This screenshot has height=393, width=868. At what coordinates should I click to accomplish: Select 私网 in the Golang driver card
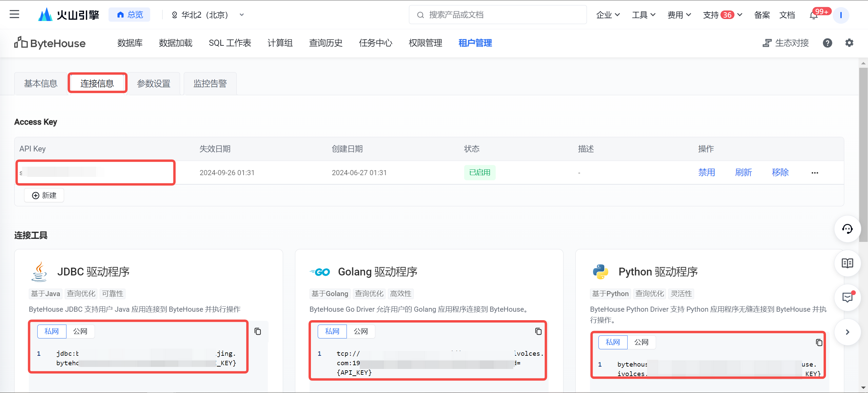[x=332, y=331]
